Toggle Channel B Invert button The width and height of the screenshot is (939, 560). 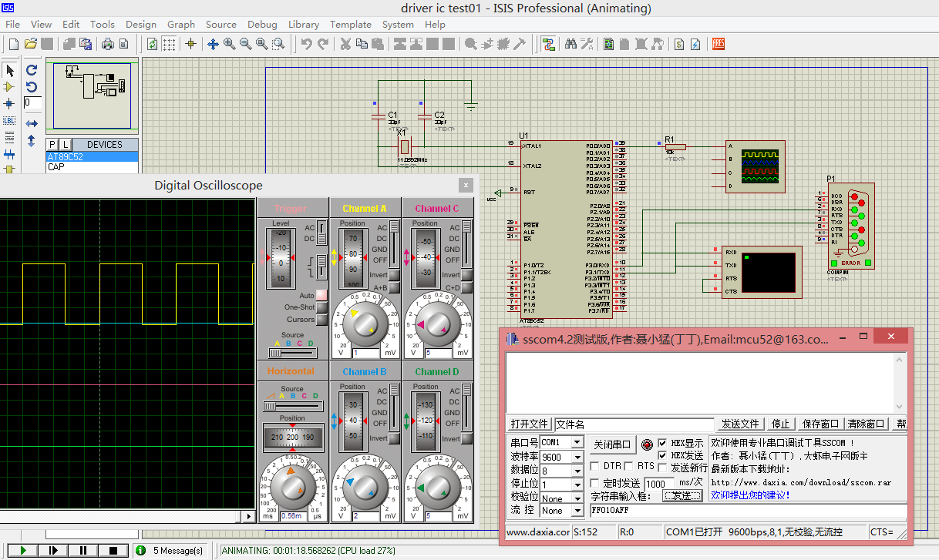coord(394,438)
